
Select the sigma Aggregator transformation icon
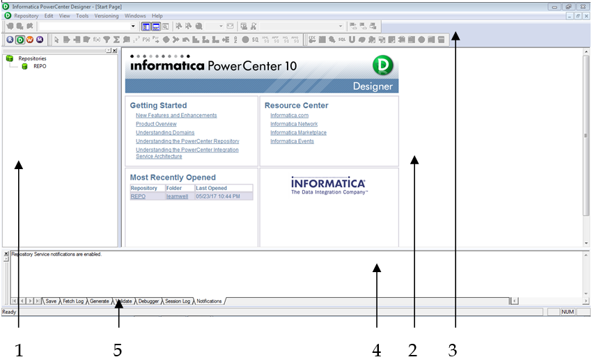point(116,40)
